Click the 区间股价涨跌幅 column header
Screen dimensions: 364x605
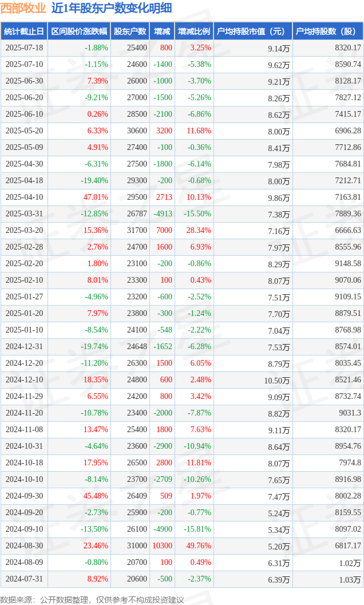coord(79,31)
